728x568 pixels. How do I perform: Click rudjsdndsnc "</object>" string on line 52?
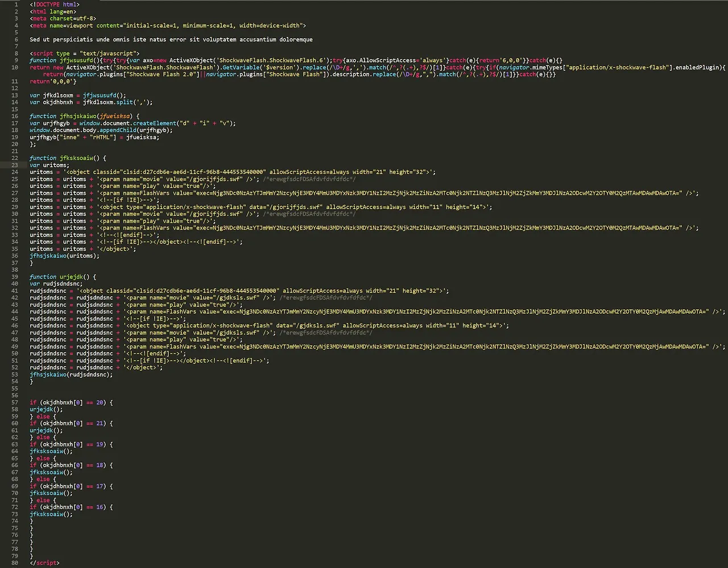96,367
